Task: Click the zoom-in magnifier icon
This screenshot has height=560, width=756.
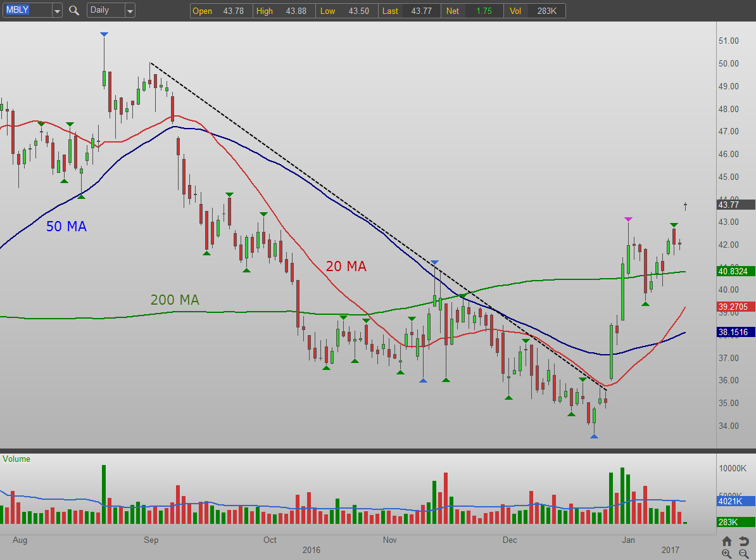Action: 727,554
